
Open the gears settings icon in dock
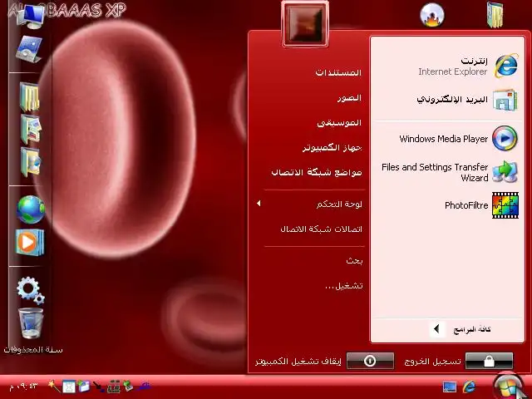point(30,290)
